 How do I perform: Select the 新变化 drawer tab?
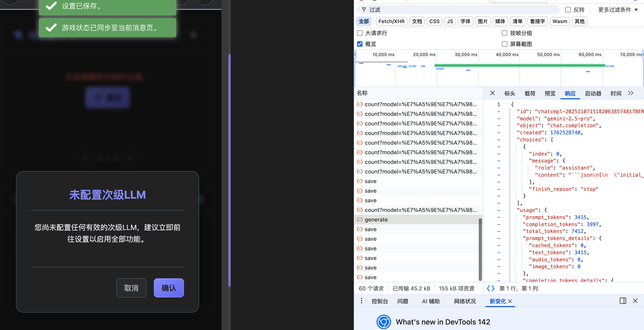pos(498,301)
